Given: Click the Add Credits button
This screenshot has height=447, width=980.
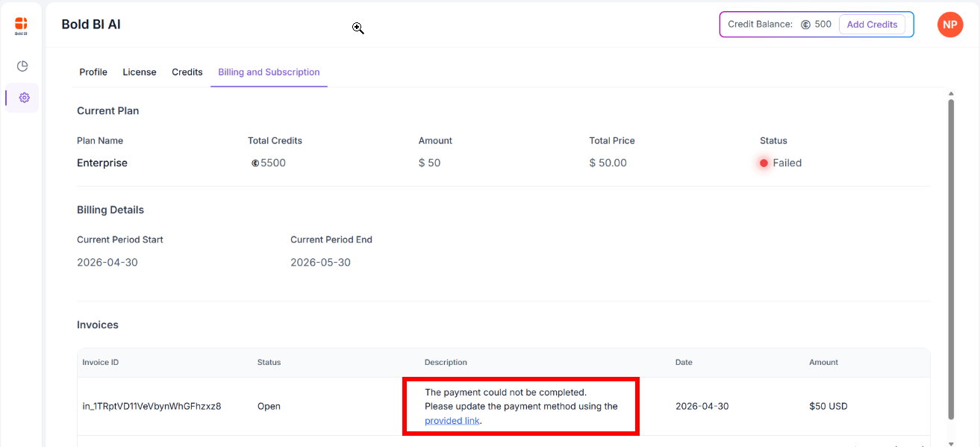Looking at the screenshot, I should (872, 25).
